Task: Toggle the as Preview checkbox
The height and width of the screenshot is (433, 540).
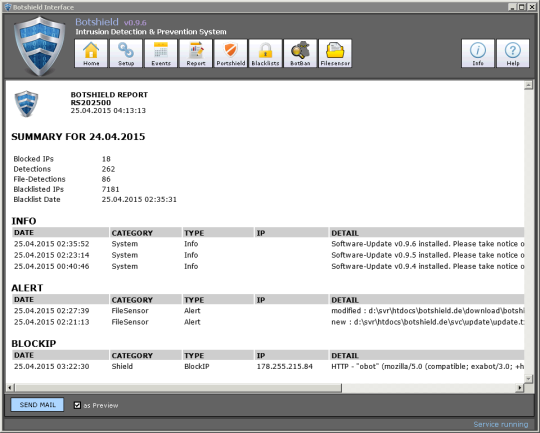Action: click(77, 405)
